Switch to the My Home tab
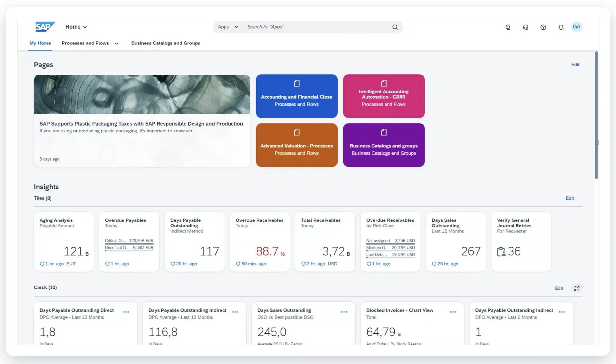The height and width of the screenshot is (364, 616). pos(40,43)
